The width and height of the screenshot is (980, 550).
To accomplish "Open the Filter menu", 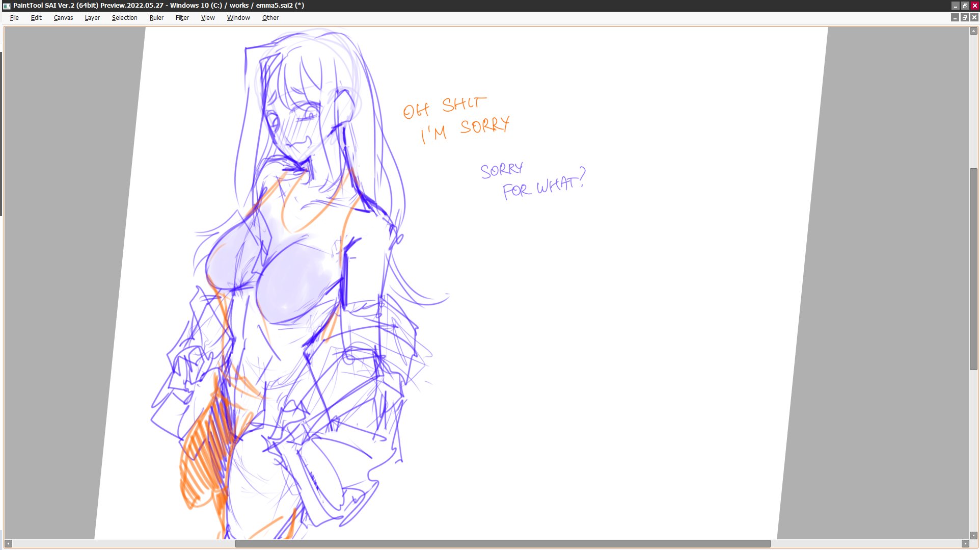I will click(x=182, y=17).
